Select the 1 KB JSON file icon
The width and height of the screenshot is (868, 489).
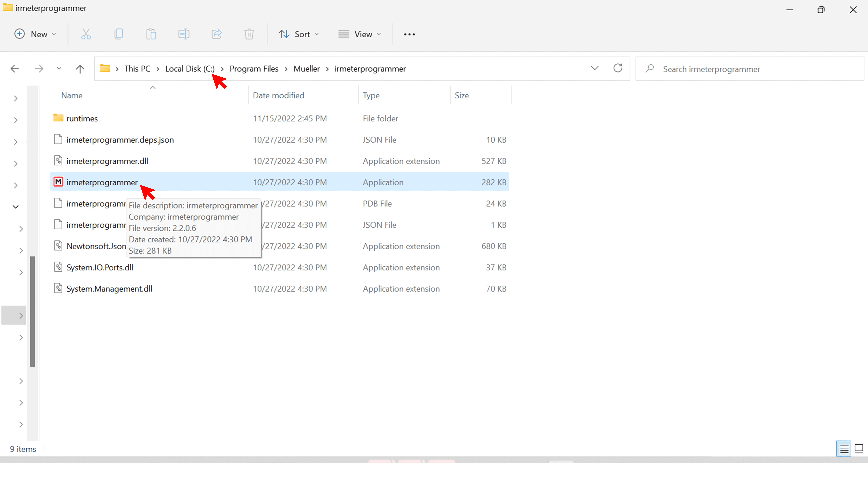click(x=58, y=224)
